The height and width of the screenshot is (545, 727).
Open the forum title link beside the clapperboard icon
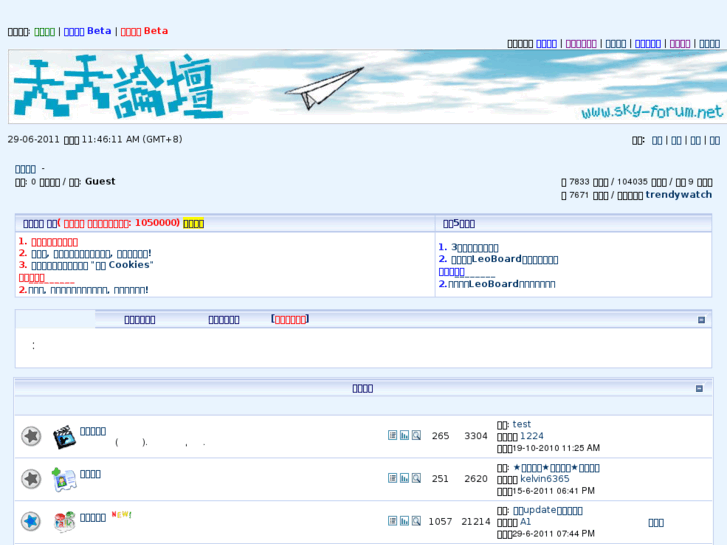(93, 431)
